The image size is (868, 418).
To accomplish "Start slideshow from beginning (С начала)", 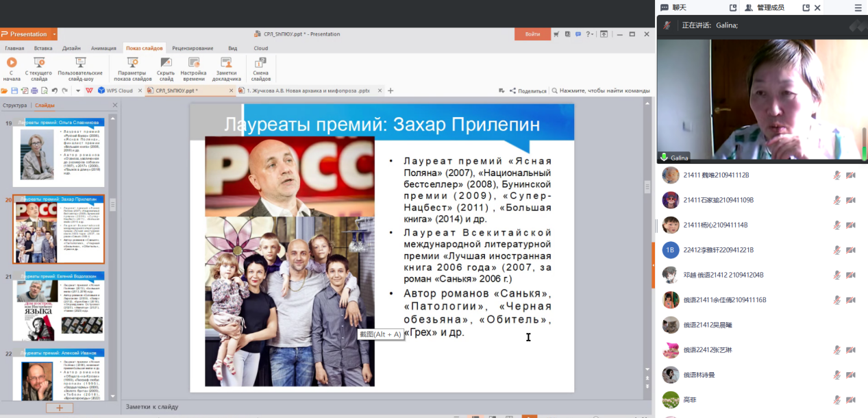I will coord(12,63).
